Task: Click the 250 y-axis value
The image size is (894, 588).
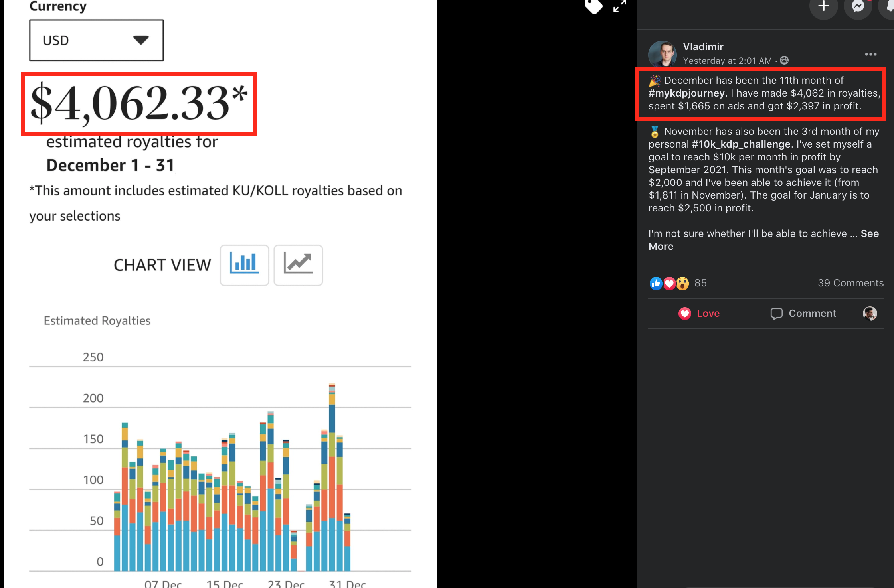Action: coord(93,357)
